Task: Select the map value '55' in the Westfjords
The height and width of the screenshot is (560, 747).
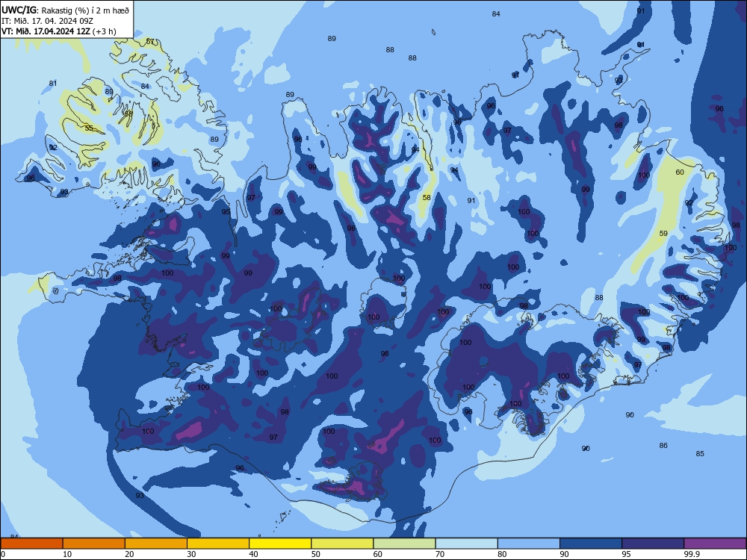Action: (x=89, y=128)
